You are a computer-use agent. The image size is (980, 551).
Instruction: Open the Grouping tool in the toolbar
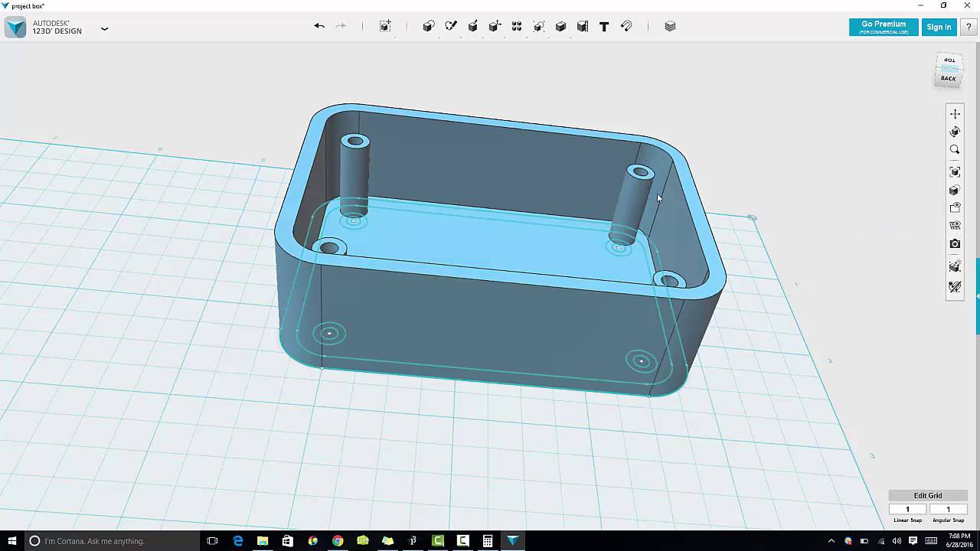coord(539,26)
